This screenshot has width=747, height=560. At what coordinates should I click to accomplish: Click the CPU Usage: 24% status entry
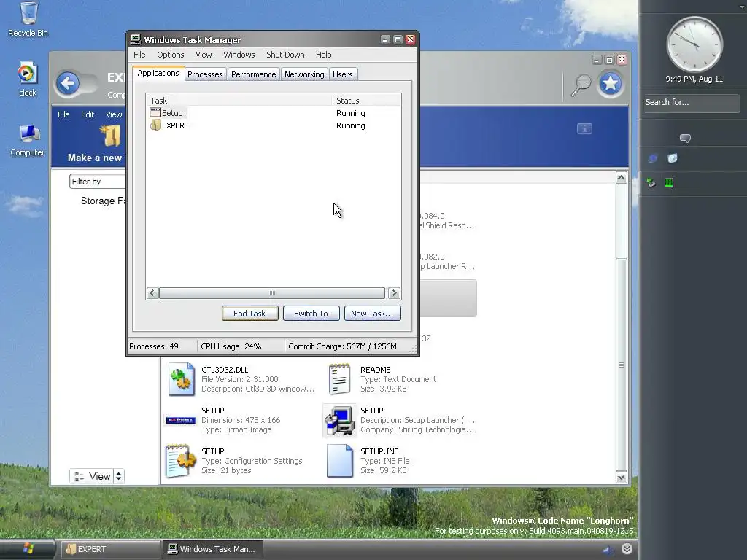pyautogui.click(x=231, y=346)
